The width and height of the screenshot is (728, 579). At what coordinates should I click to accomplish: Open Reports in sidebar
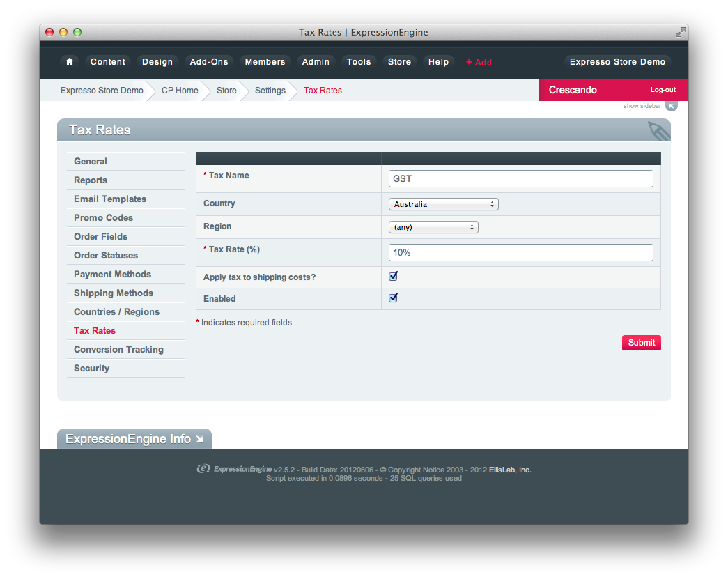pyautogui.click(x=126, y=180)
